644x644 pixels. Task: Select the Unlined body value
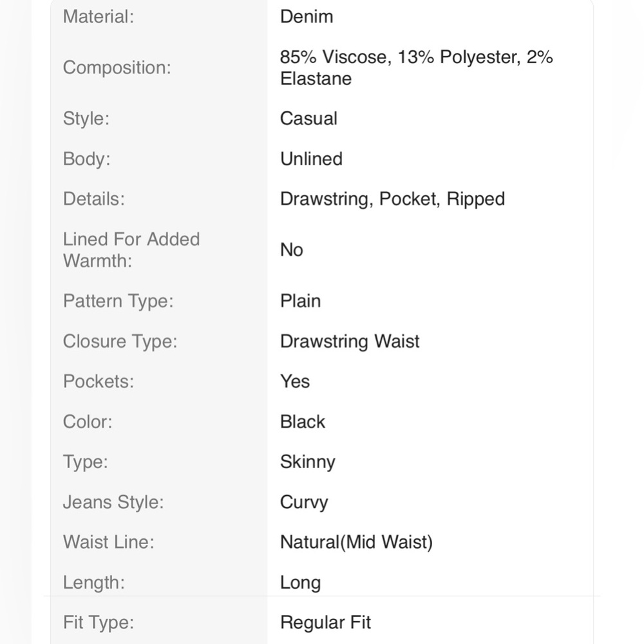311,159
